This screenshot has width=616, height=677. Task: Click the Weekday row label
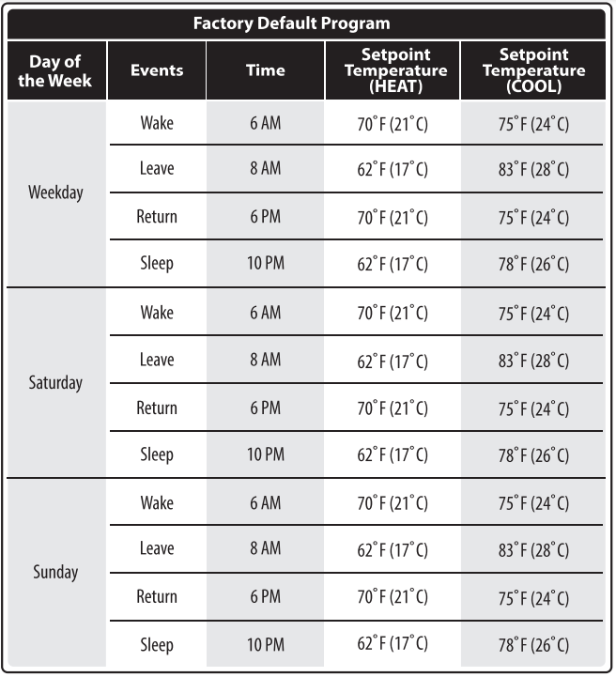tap(55, 192)
